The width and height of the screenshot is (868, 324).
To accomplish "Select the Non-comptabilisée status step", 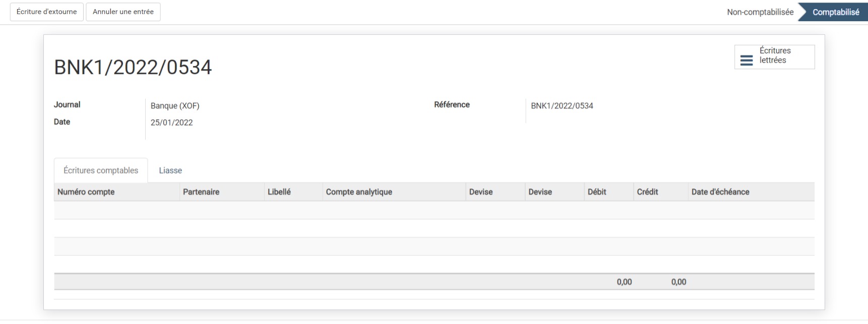I will coord(760,12).
